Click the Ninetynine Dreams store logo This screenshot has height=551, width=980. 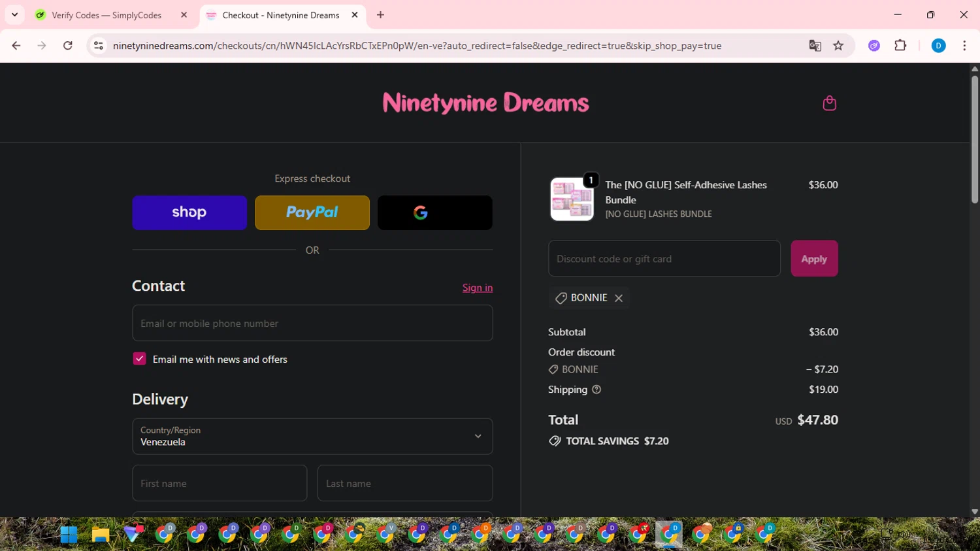485,103
